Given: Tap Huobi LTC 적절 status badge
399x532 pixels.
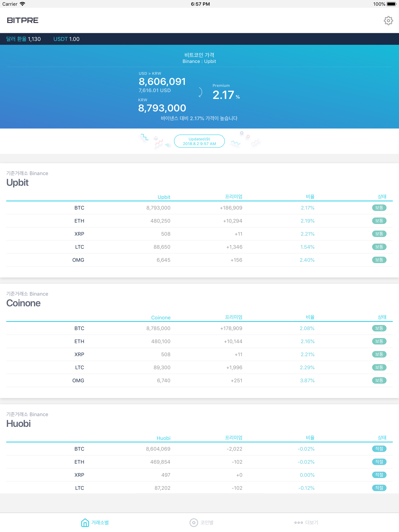Looking at the screenshot, I should [x=379, y=488].
